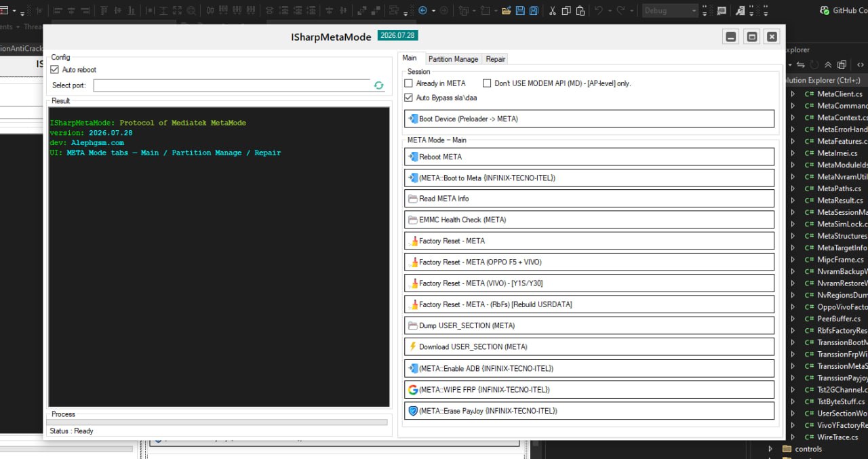The width and height of the screenshot is (868, 459).
Task: Refresh the port list icon
Action: point(378,85)
